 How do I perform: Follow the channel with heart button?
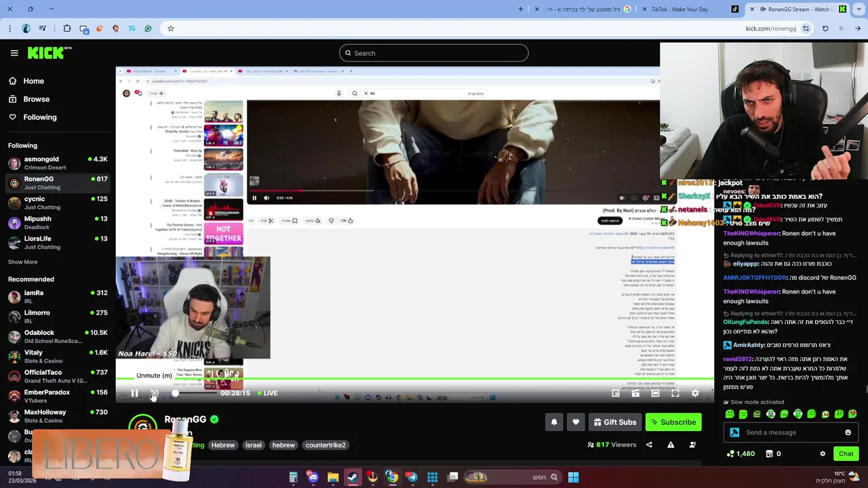[x=576, y=422]
